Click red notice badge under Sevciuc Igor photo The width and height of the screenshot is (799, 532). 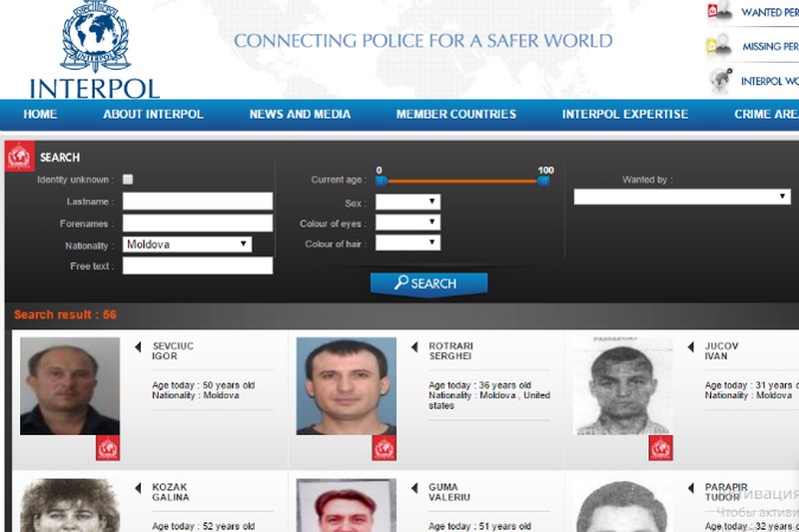[x=108, y=448]
